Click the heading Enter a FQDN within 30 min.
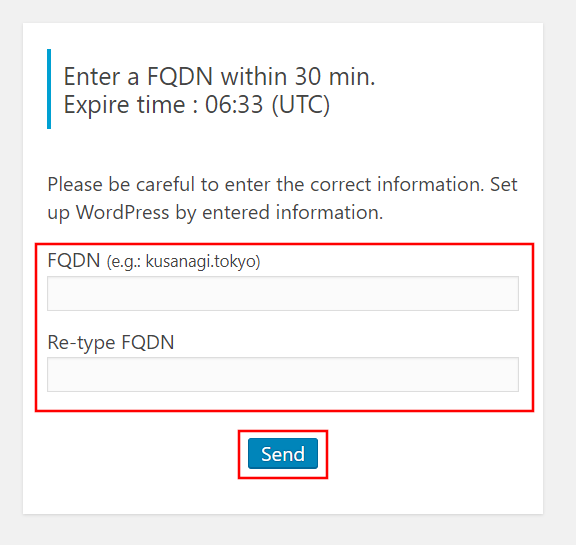Viewport: 576px width, 545px height. tap(219, 76)
